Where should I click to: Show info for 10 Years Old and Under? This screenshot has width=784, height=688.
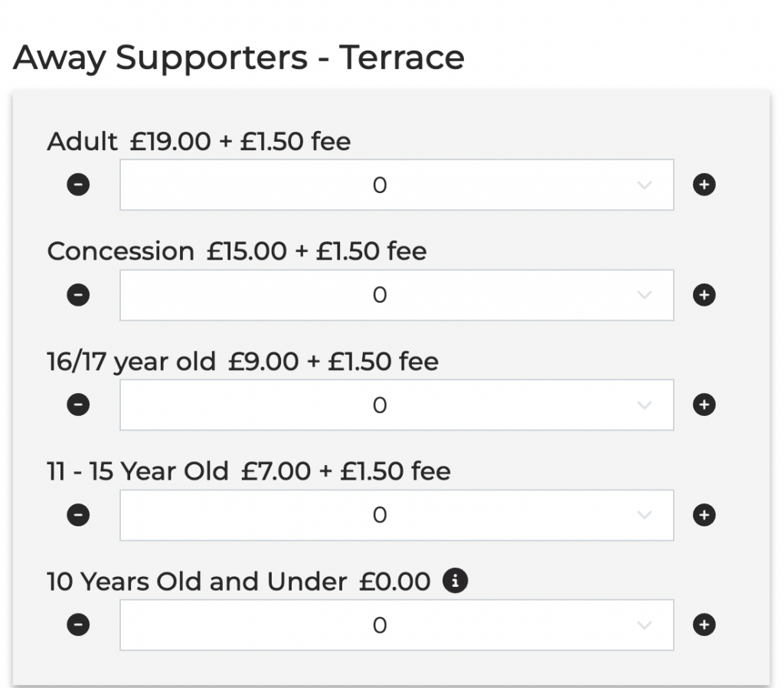pos(456,582)
